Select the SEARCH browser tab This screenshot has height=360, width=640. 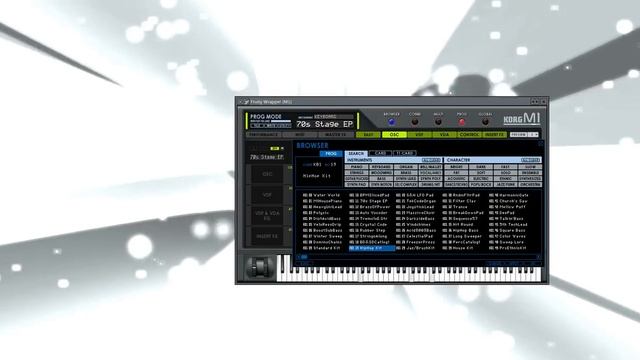[x=356, y=153]
